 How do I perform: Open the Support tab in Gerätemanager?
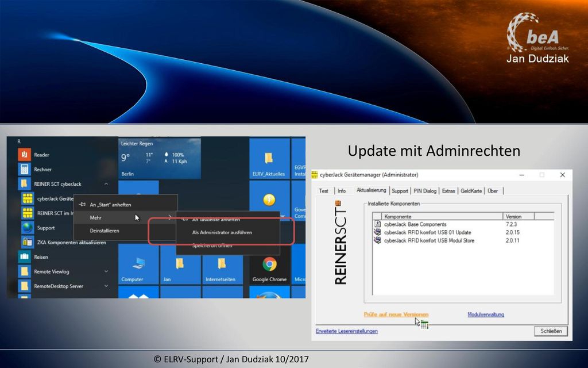400,191
